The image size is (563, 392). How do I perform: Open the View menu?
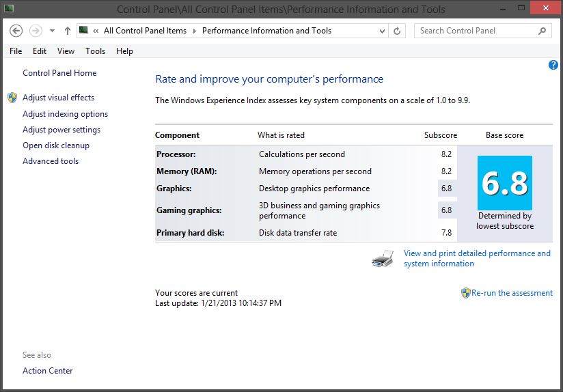coord(66,51)
